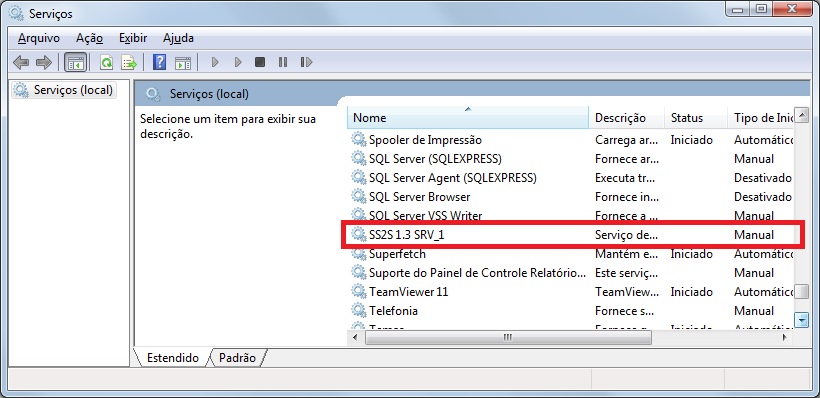
Task: Open the Exibir menu
Action: pos(133,38)
